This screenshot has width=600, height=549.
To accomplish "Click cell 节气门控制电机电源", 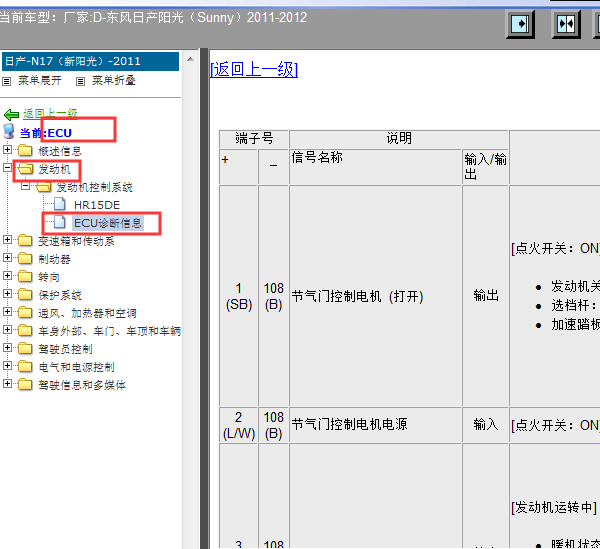I will pos(375,425).
